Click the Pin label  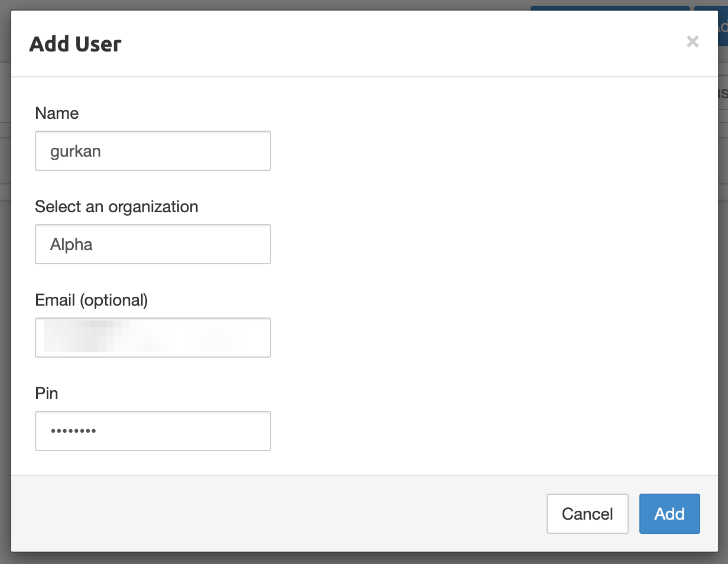tap(47, 393)
